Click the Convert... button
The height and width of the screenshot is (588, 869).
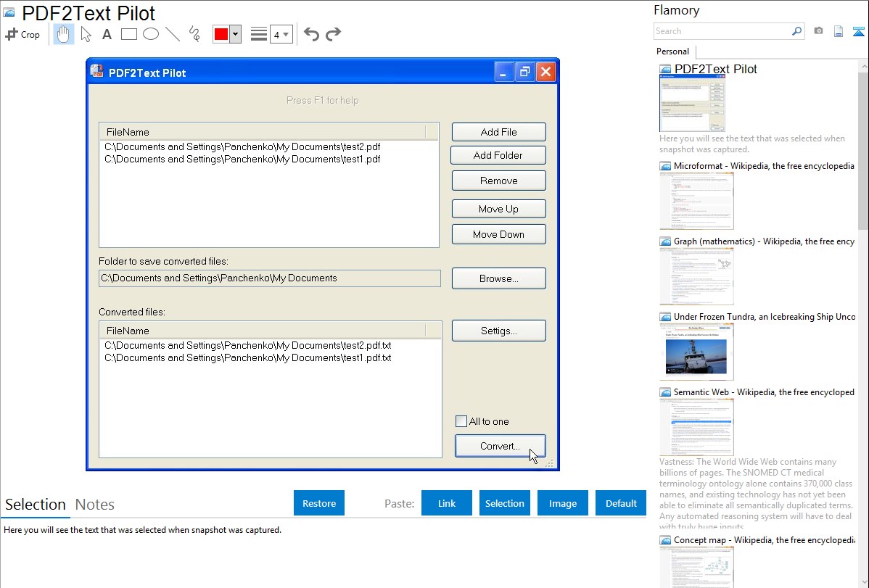point(500,446)
